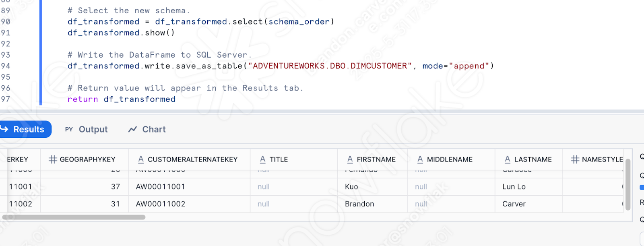Open the Chart tab

click(154, 129)
